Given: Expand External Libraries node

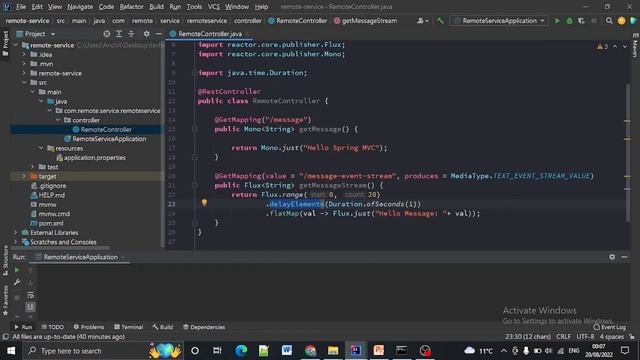Looking at the screenshot, I should [x=16, y=233].
